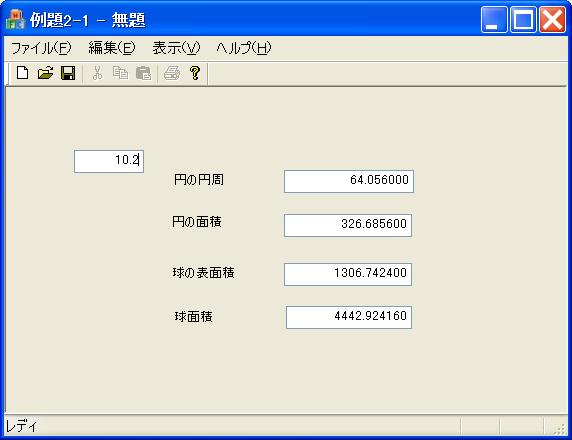Open the 編集(E) menu
The width and height of the screenshot is (572, 440).
coord(112,48)
